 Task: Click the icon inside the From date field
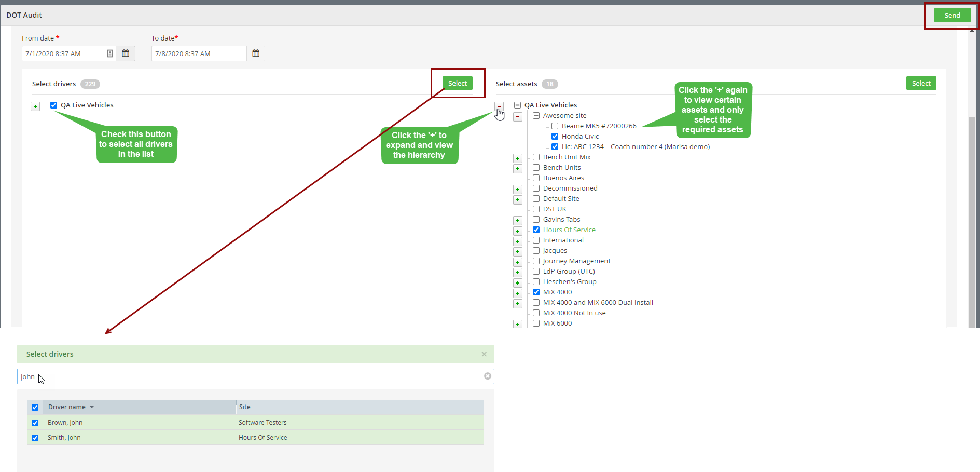(x=110, y=53)
